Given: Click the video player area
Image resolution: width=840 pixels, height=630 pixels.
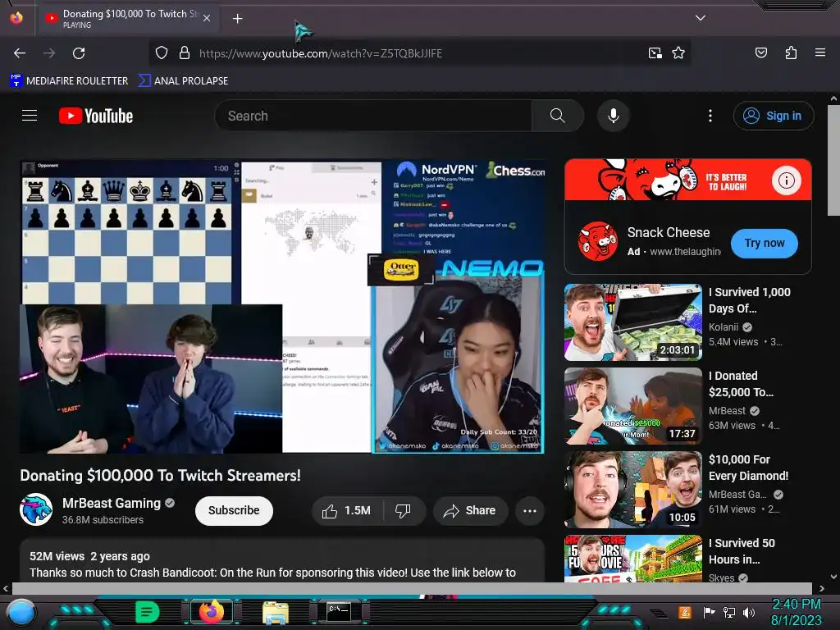Looking at the screenshot, I should pyautogui.click(x=282, y=307).
